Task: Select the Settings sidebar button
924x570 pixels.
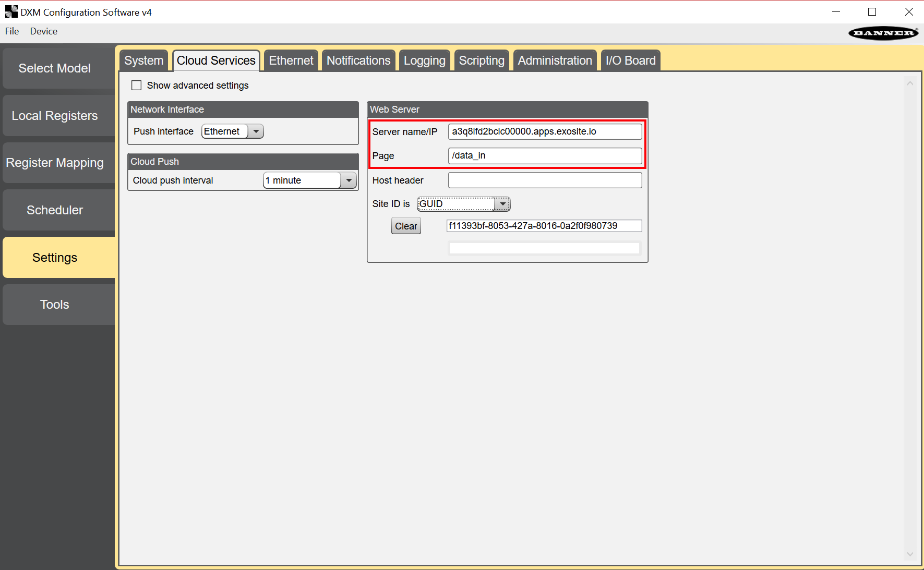Action: 58,258
